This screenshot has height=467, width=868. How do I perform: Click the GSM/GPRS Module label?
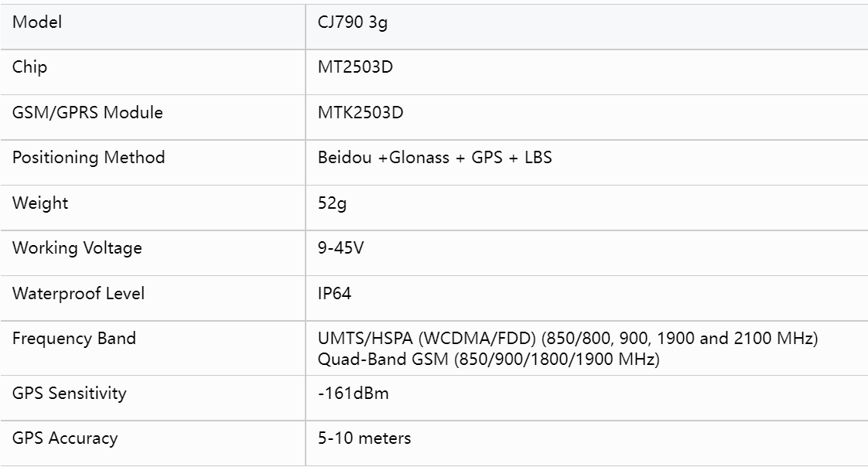click(x=87, y=113)
